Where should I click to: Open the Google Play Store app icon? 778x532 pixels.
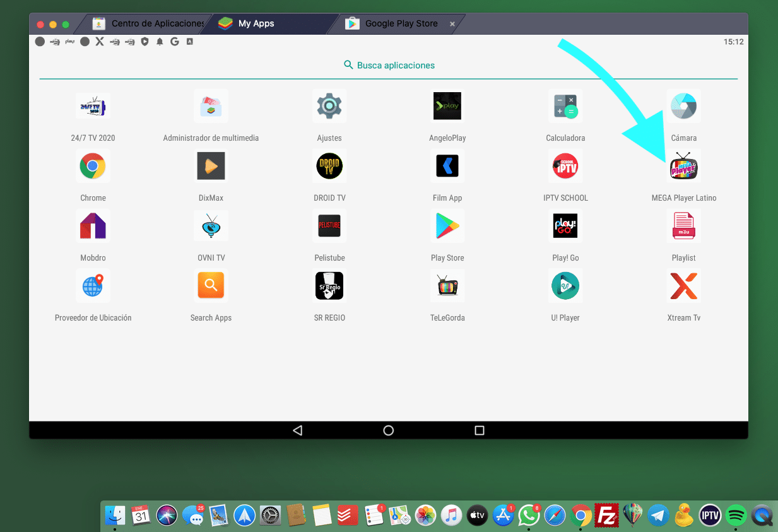click(447, 226)
